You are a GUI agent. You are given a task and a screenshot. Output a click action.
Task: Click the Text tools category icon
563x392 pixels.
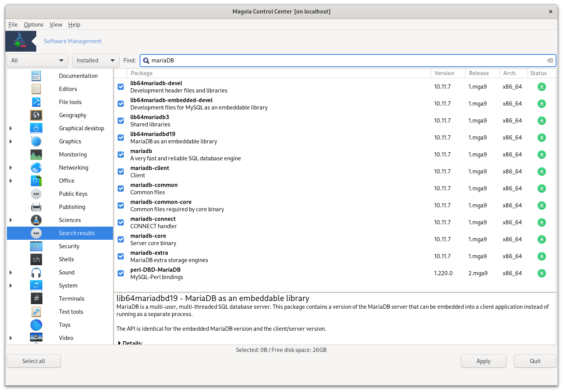pos(36,312)
